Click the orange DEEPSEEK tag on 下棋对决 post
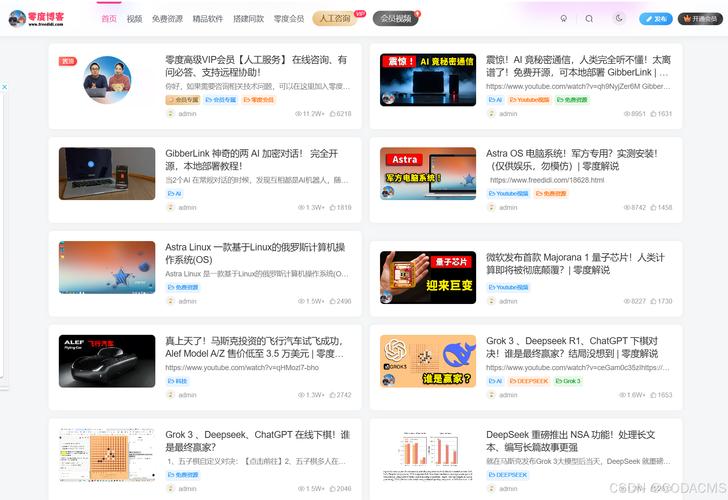This screenshot has width=728, height=500. pyautogui.click(x=529, y=381)
